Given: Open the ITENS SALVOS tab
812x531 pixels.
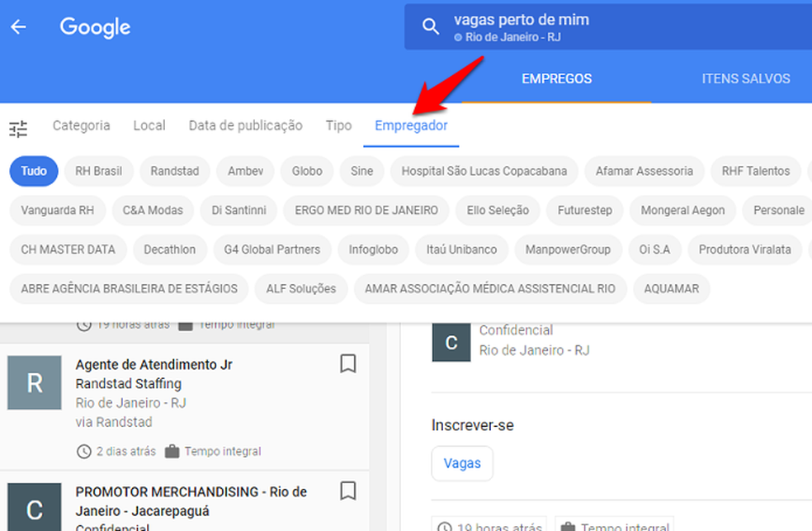Looking at the screenshot, I should (746, 78).
